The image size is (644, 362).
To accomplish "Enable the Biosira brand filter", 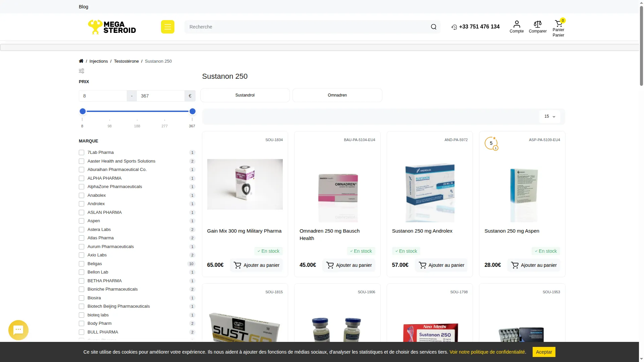I will 82,298.
